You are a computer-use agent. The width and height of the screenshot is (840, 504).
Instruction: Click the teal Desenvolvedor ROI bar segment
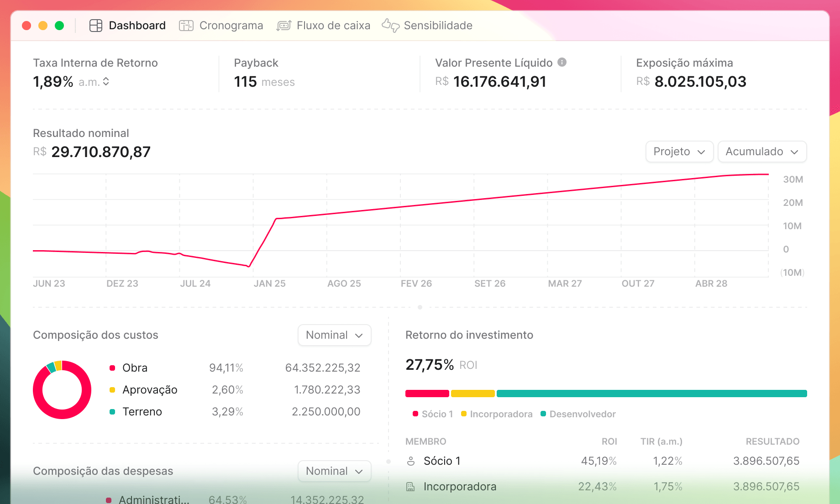pyautogui.click(x=652, y=394)
